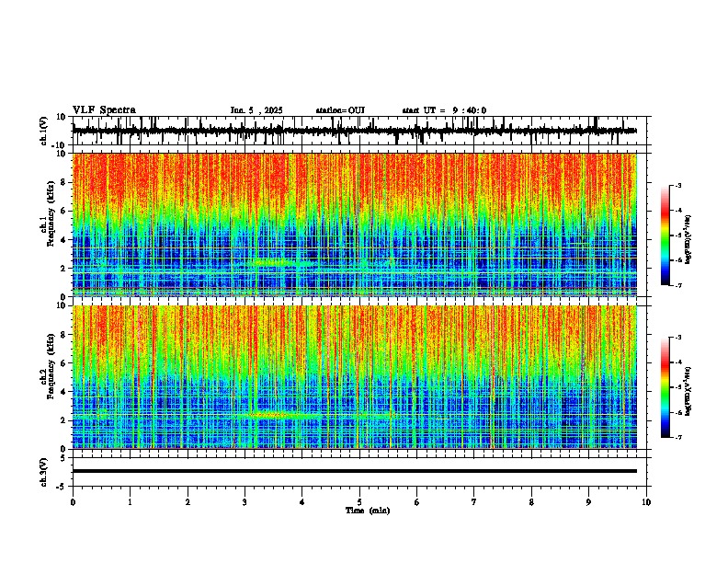Click the ch.1 spectrogram panel
Image resolution: width=728 pixels, height=563 pixels.
pyautogui.click(x=355, y=224)
